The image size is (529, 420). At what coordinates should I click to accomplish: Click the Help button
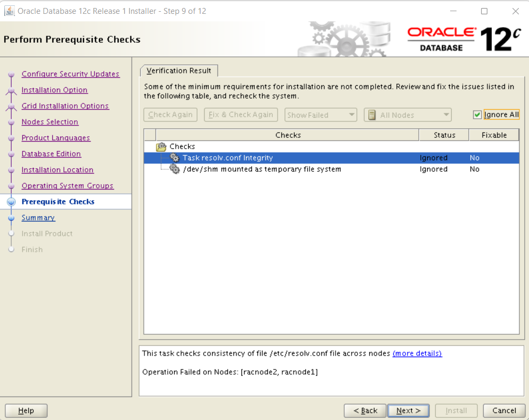(x=26, y=410)
